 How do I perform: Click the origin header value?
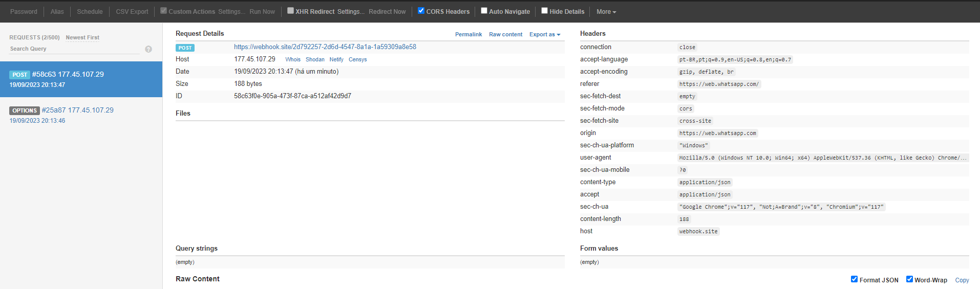point(718,133)
